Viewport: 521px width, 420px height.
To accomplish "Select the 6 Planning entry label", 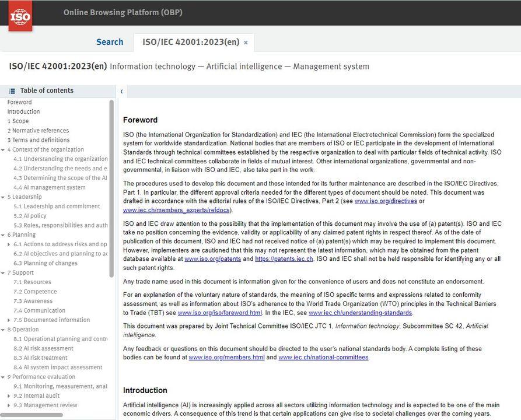I will 21,235.
